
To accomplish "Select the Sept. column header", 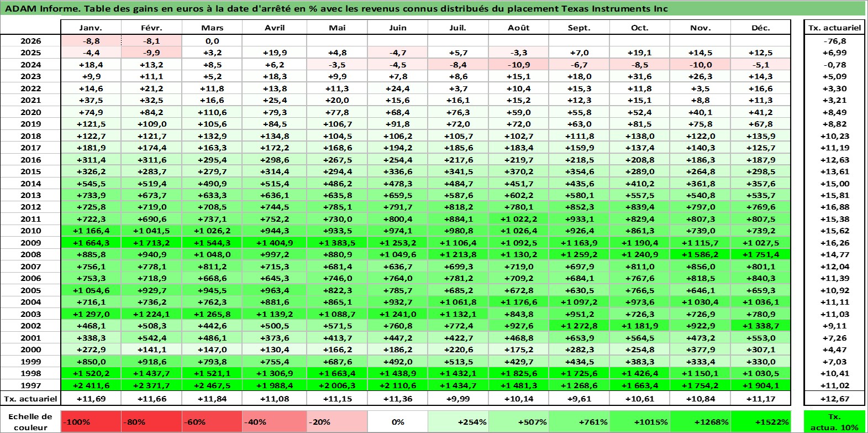I will [x=579, y=28].
